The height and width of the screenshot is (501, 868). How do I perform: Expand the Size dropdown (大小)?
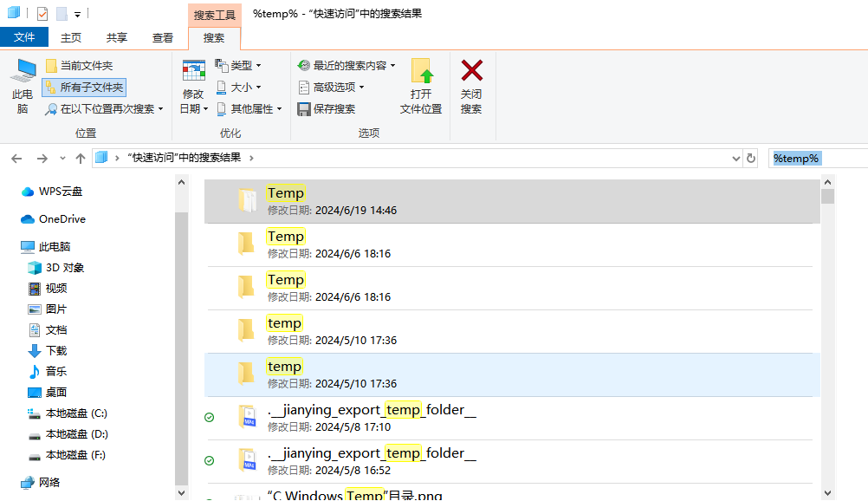238,88
